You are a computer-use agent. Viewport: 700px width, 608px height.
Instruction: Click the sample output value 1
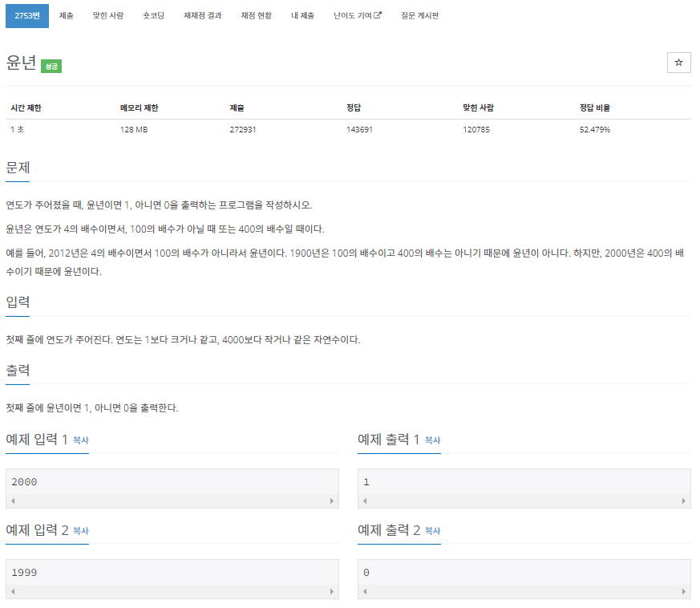[x=366, y=482]
